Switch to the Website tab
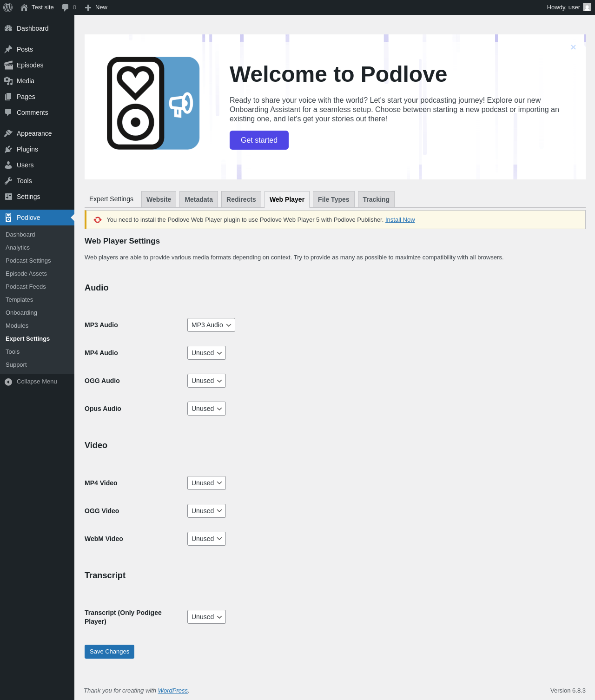 (159, 199)
